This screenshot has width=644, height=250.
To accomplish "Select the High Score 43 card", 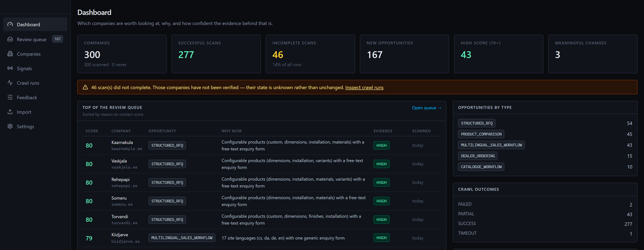I will pos(498,54).
